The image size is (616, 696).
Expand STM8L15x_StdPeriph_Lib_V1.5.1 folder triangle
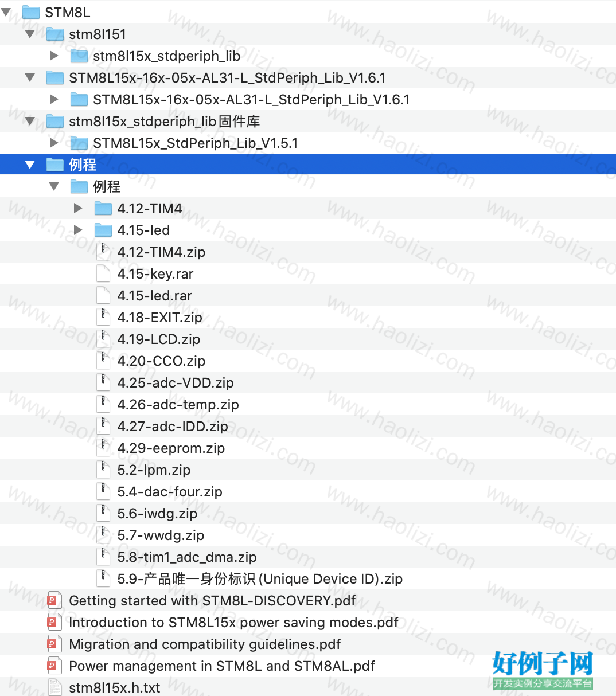point(54,143)
